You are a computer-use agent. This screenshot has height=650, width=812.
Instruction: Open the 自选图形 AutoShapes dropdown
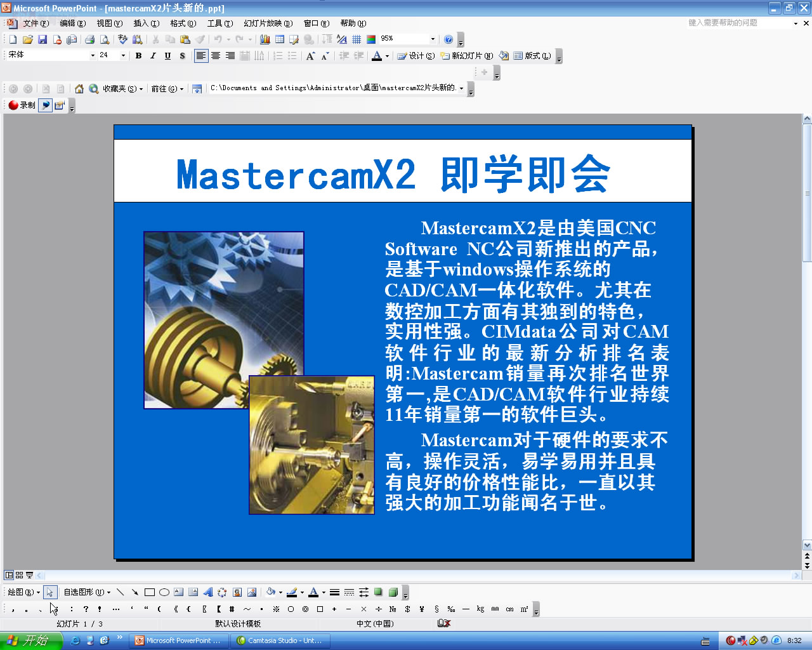(87, 592)
